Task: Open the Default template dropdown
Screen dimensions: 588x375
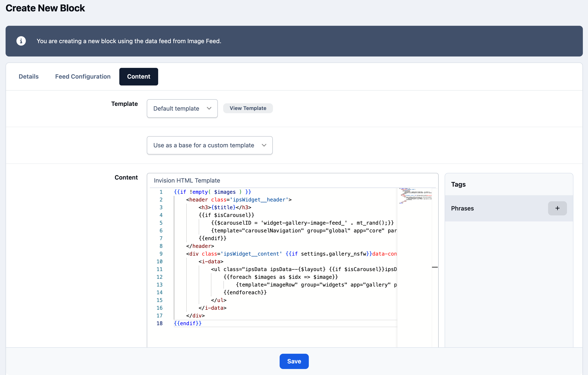Action: (182, 108)
